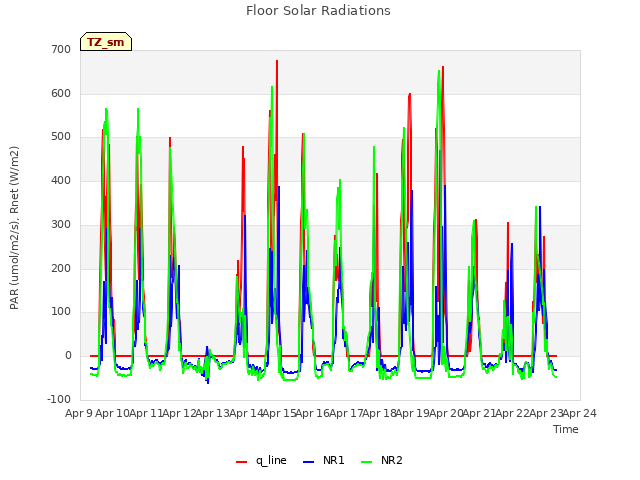This screenshot has height=480, width=640.
Task: Click the tallest red q_line peak near Apr 15
Action: point(277,61)
